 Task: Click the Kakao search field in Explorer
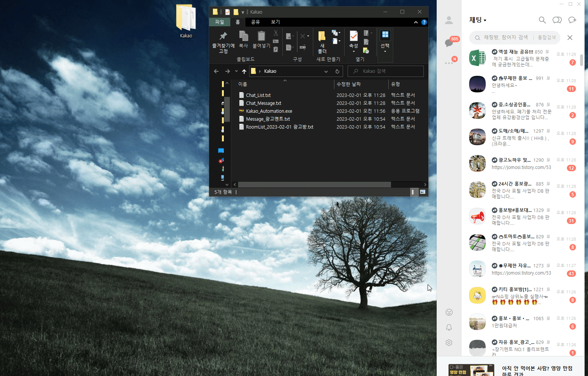tap(386, 71)
